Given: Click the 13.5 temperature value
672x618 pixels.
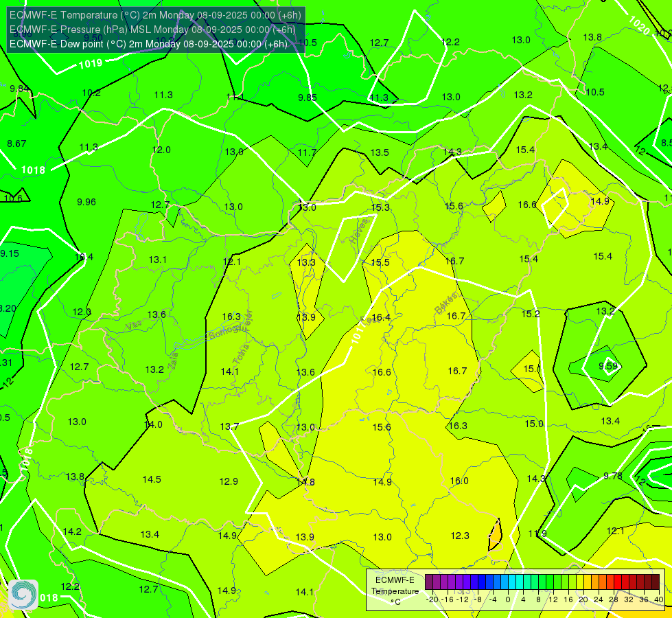Looking at the screenshot, I should (380, 152).
